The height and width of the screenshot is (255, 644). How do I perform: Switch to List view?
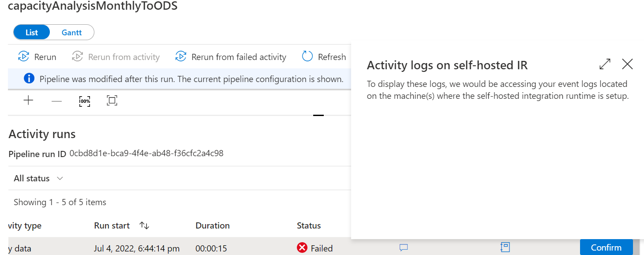31,32
